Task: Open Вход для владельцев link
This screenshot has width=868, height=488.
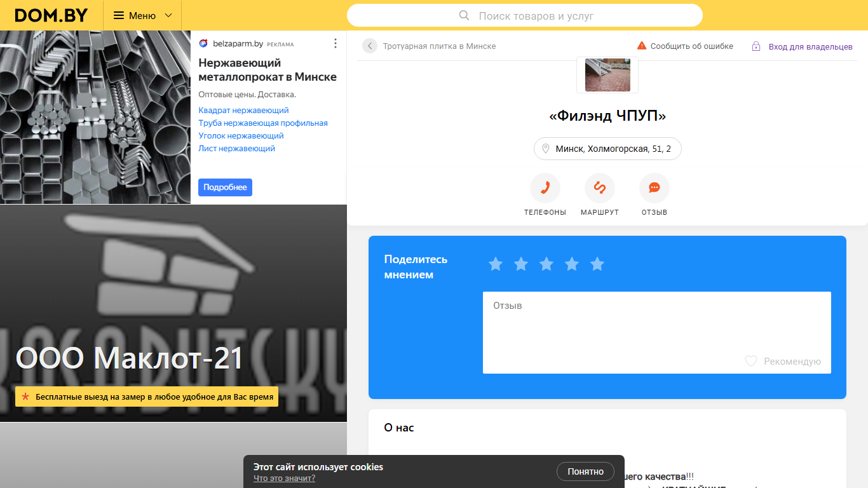Action: [811, 46]
